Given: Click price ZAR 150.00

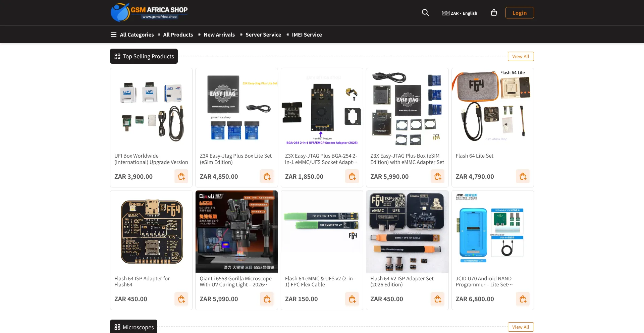Looking at the screenshot, I should click(x=301, y=299).
